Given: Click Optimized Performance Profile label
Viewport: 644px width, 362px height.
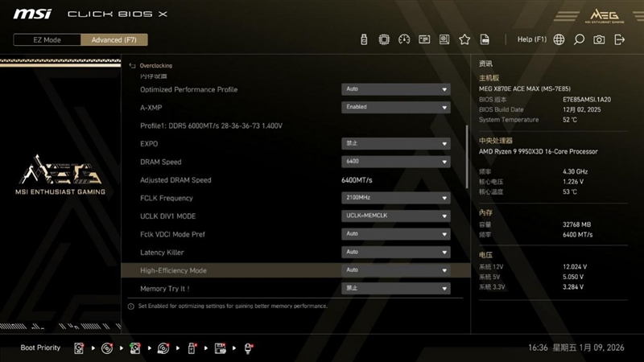Looking at the screenshot, I should click(189, 89).
